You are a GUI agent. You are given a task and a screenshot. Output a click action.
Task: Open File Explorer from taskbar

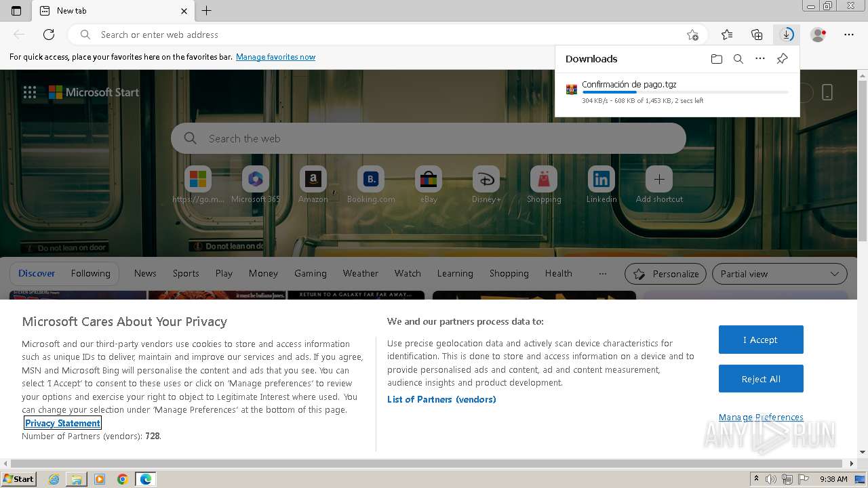pyautogui.click(x=77, y=479)
